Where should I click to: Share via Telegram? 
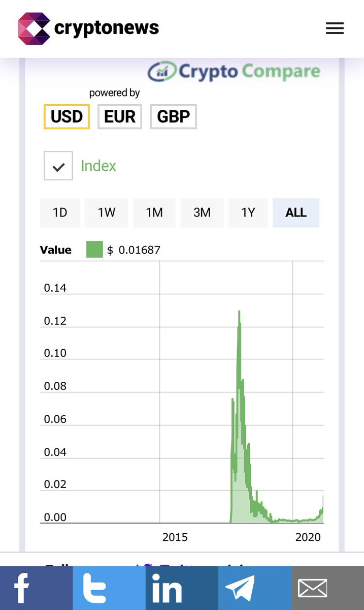255,588
